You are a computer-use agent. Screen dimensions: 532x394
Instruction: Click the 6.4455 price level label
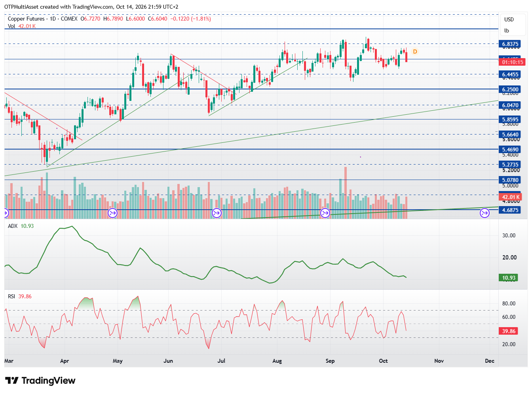click(x=510, y=74)
